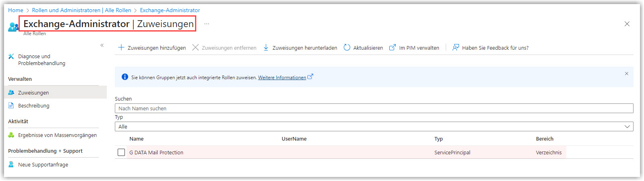
Task: Click Zuweisungen herunterladen button
Action: tap(300, 48)
